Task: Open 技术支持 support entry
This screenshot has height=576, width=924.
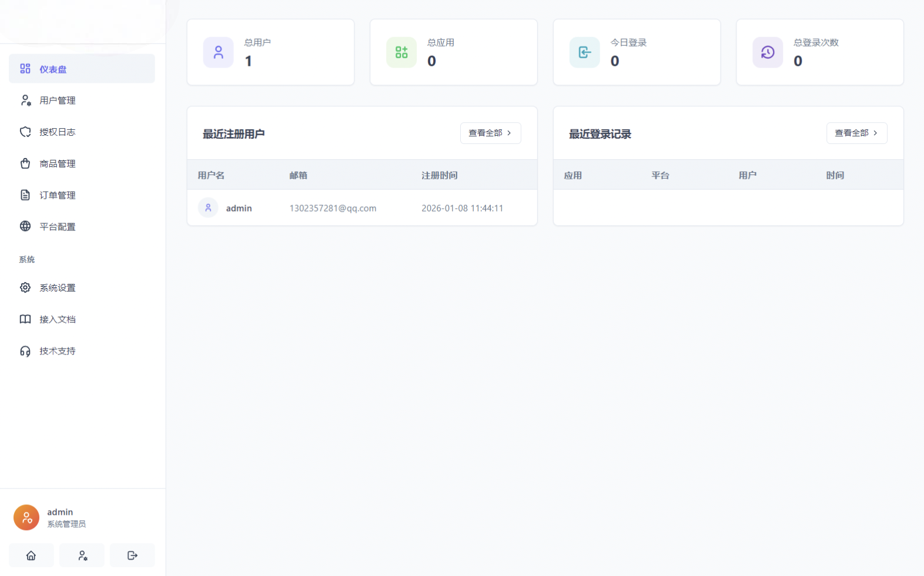Action: 82,351
